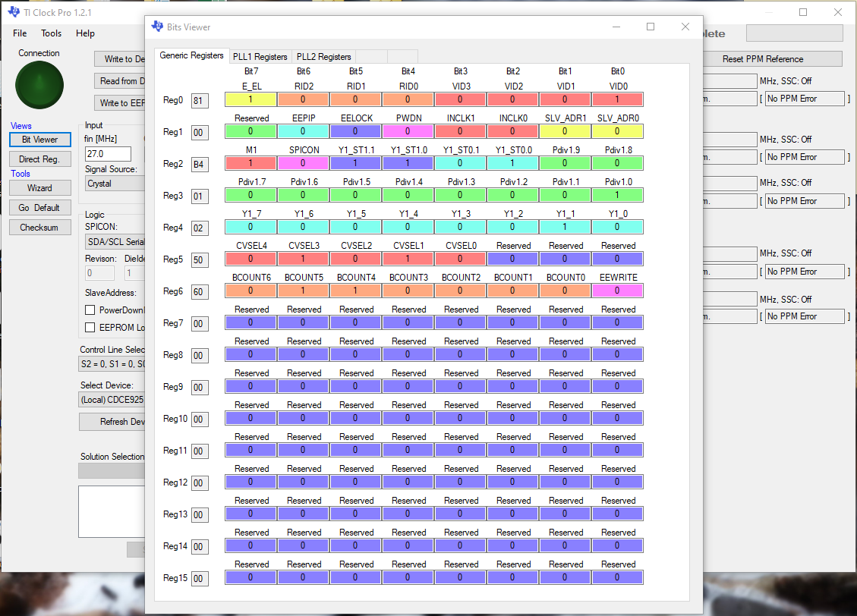This screenshot has width=857, height=616.
Task: Toggle the EELOCK bit in Reg1
Action: (355, 131)
